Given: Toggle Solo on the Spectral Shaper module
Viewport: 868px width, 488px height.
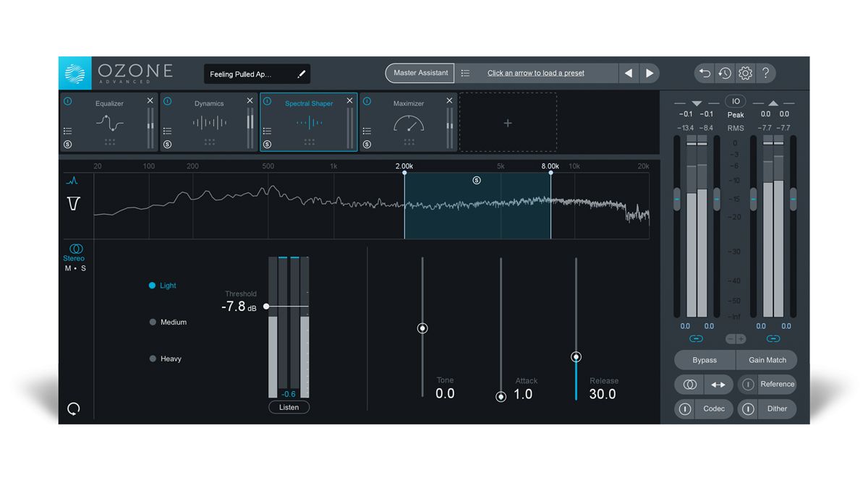Looking at the screenshot, I should pos(267,145).
